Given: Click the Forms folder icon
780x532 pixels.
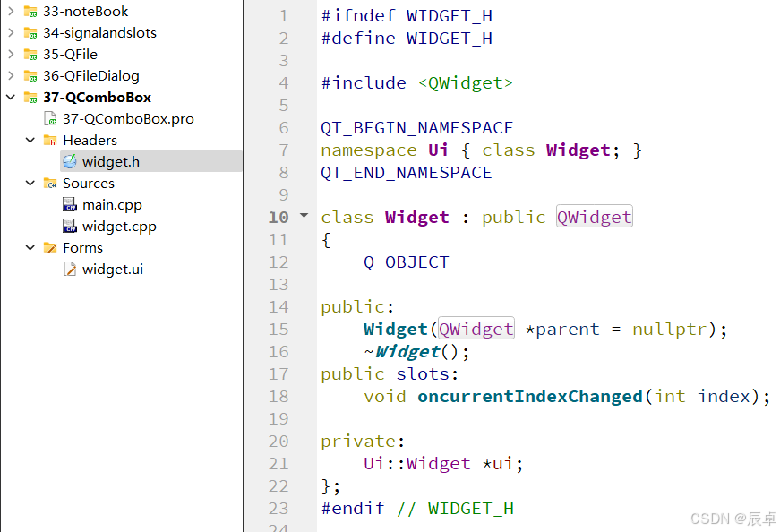Looking at the screenshot, I should (x=50, y=247).
